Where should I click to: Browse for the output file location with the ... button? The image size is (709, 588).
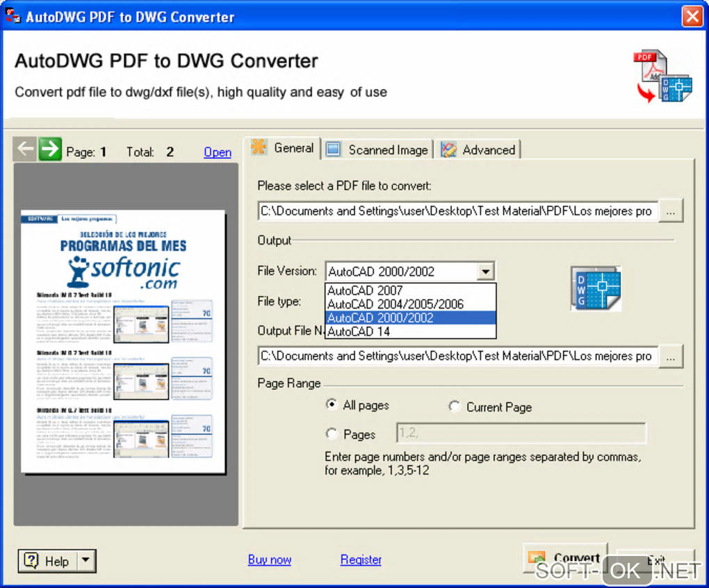tap(671, 357)
